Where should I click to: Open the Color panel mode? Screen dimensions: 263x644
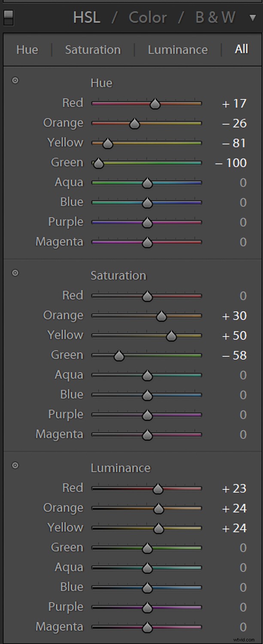[148, 18]
